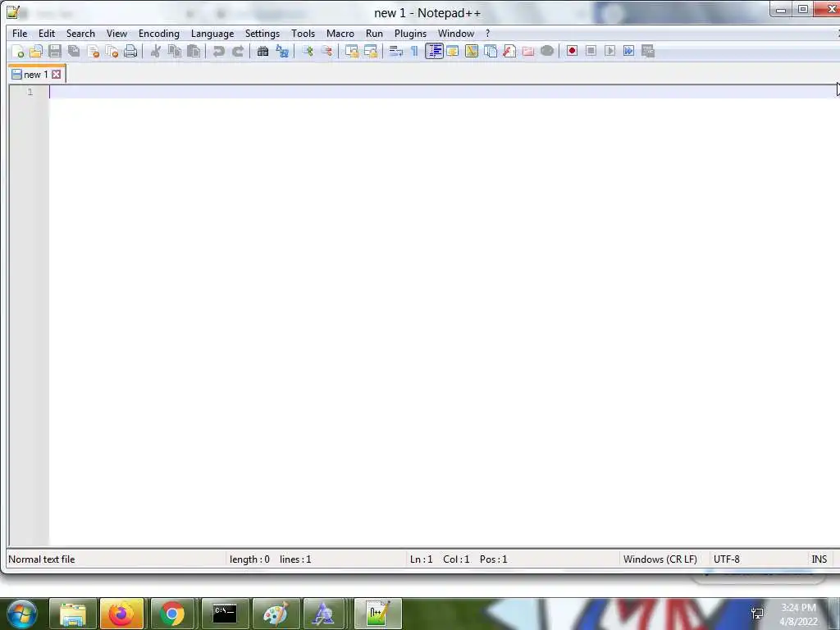Open the Search menu
This screenshot has height=630, width=840.
pos(80,33)
